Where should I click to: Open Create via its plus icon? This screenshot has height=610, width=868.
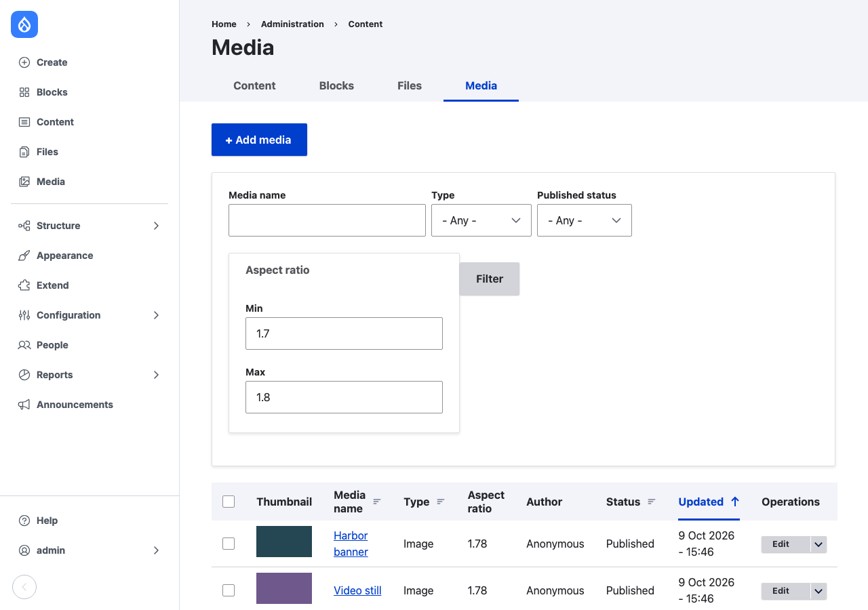[24, 62]
